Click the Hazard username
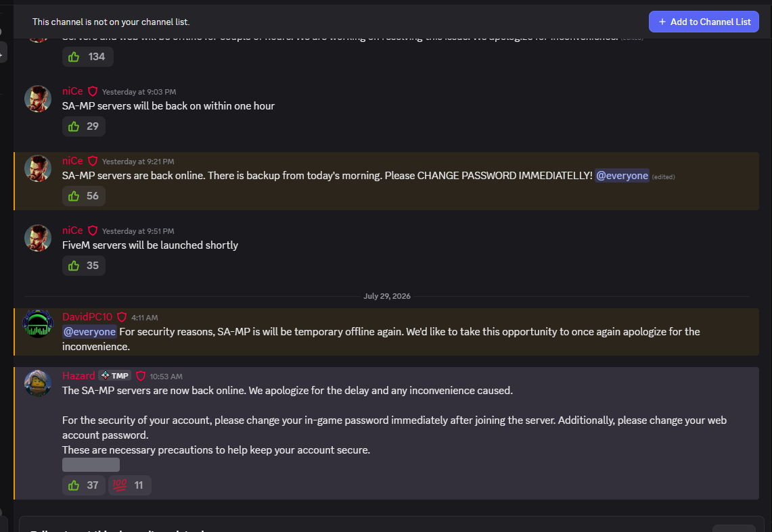Viewport: 772px width, 532px height. [78, 376]
